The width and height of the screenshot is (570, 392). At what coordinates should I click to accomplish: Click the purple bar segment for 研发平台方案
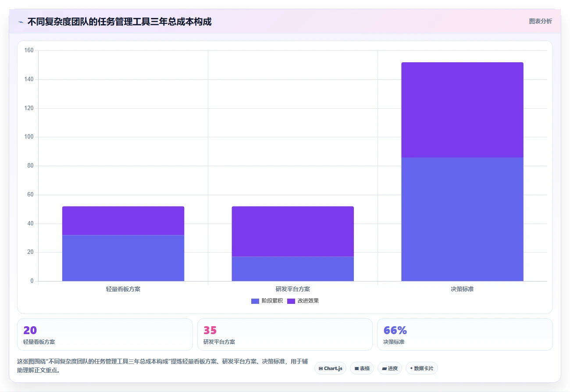click(x=292, y=232)
